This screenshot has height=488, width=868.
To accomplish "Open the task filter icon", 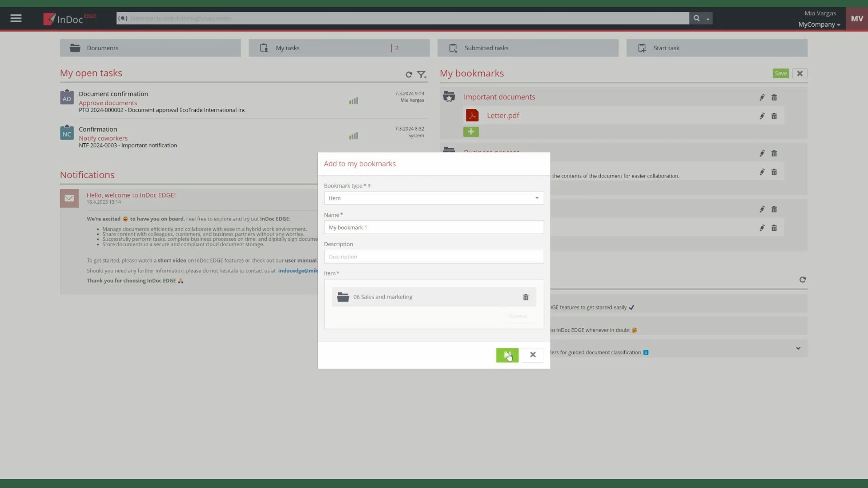I will point(421,75).
